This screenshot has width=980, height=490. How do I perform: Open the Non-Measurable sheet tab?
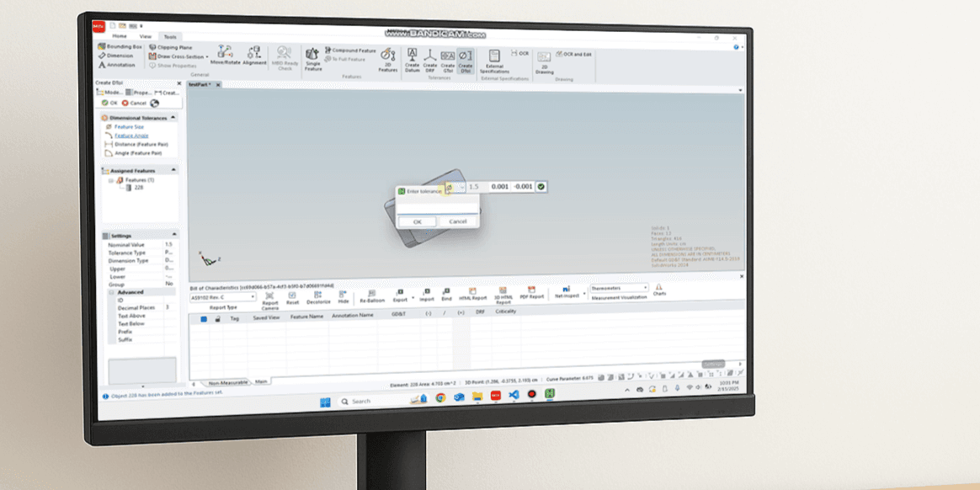pos(227,382)
